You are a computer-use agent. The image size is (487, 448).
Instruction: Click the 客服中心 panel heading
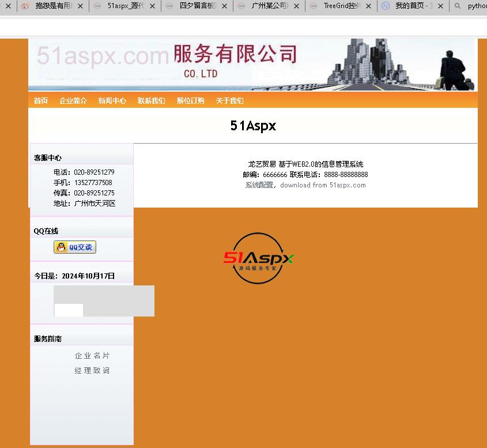click(x=47, y=158)
